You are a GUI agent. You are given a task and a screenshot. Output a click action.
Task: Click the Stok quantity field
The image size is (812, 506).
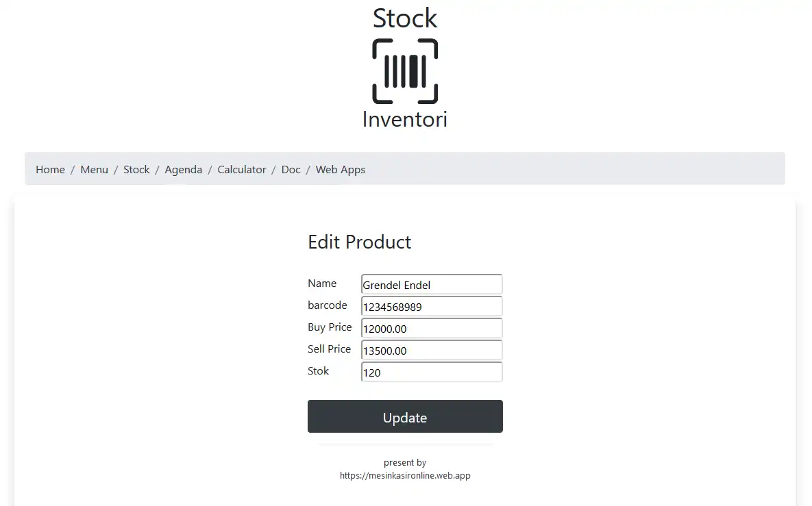click(432, 372)
